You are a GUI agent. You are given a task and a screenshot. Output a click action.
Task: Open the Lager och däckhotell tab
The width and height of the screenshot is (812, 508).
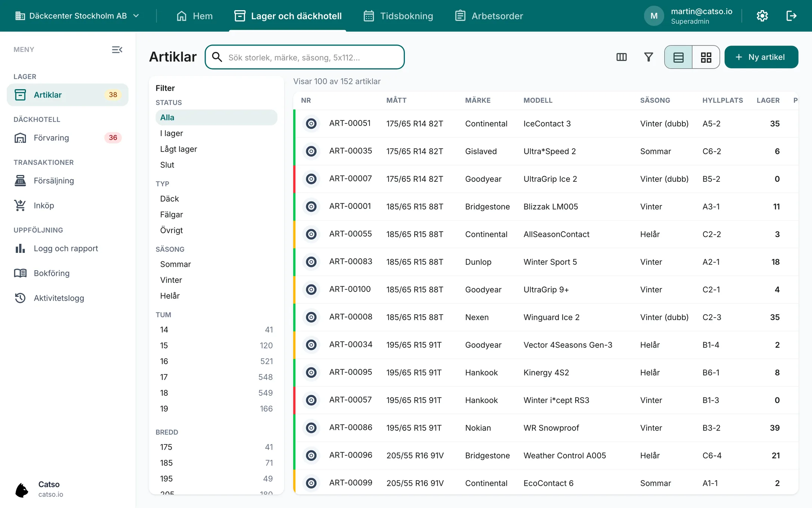[288, 16]
